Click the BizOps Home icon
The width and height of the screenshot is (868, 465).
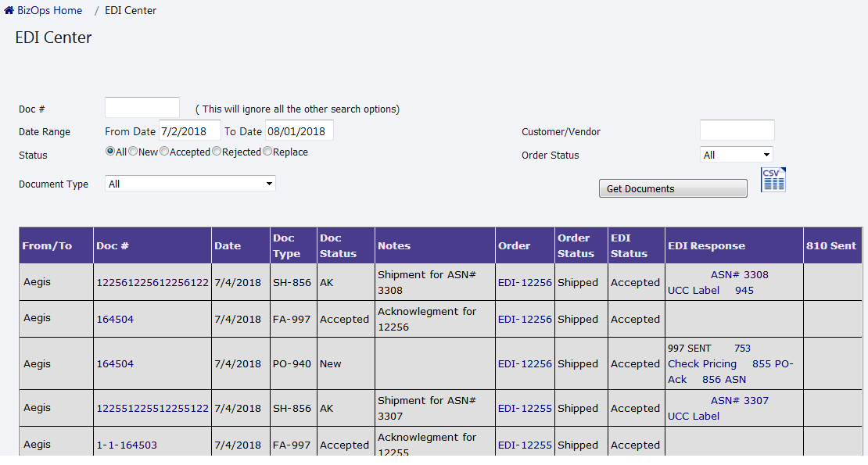pyautogui.click(x=9, y=11)
